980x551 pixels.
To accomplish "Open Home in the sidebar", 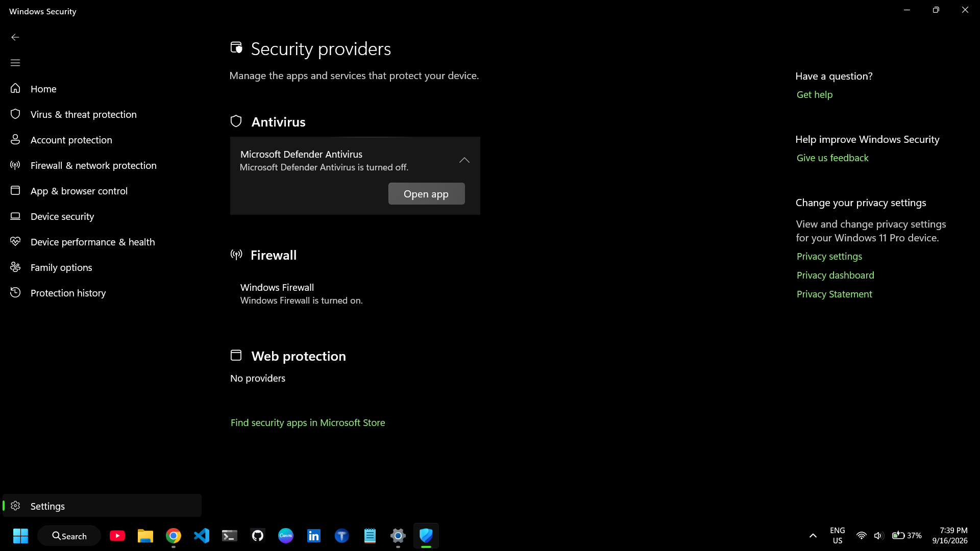I will click(102, 89).
